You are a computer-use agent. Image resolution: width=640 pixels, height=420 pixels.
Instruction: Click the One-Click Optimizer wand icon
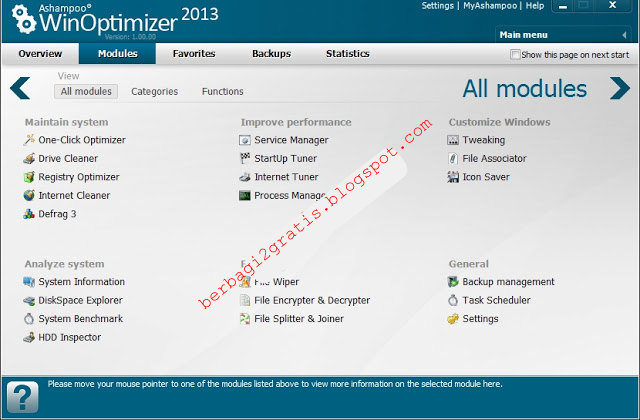[29, 140]
